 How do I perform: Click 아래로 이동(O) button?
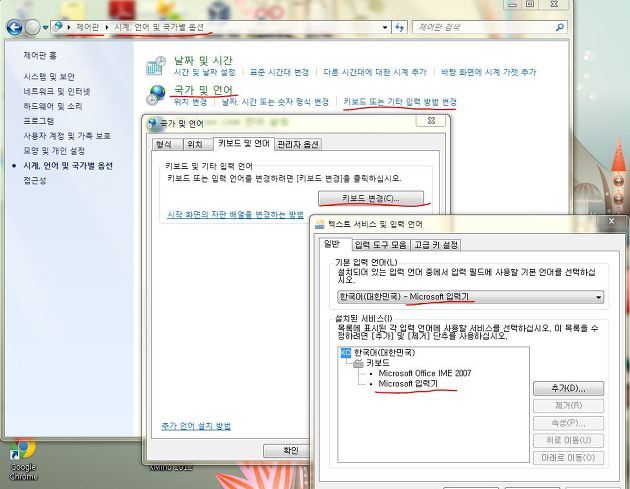coord(569,458)
